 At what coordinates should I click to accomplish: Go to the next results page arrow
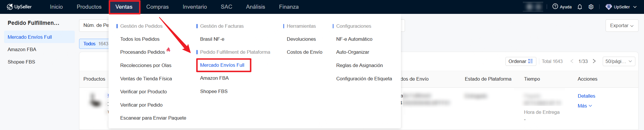click(x=594, y=61)
